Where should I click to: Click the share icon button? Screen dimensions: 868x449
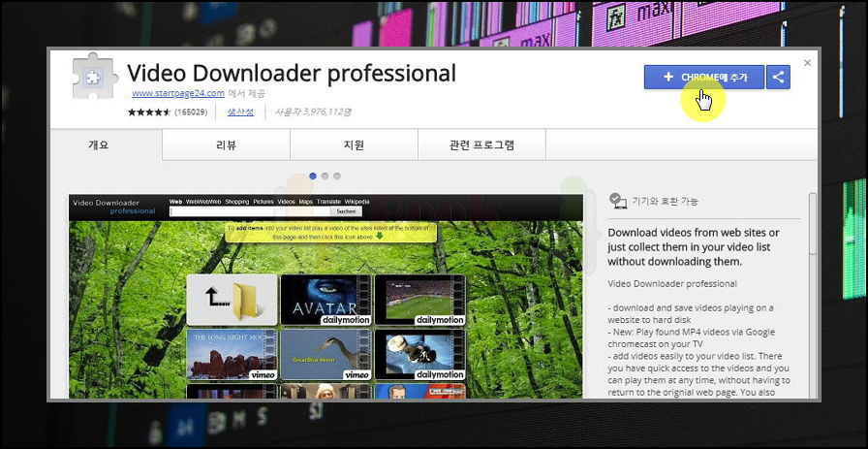[x=778, y=77]
